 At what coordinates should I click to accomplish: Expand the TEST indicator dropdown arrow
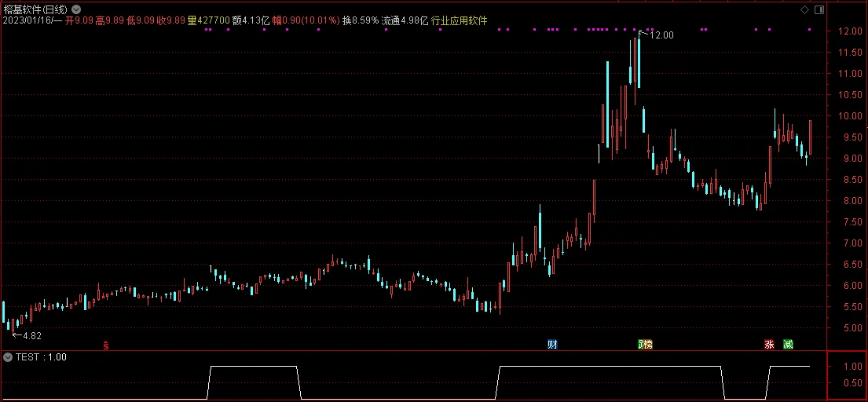[7, 357]
